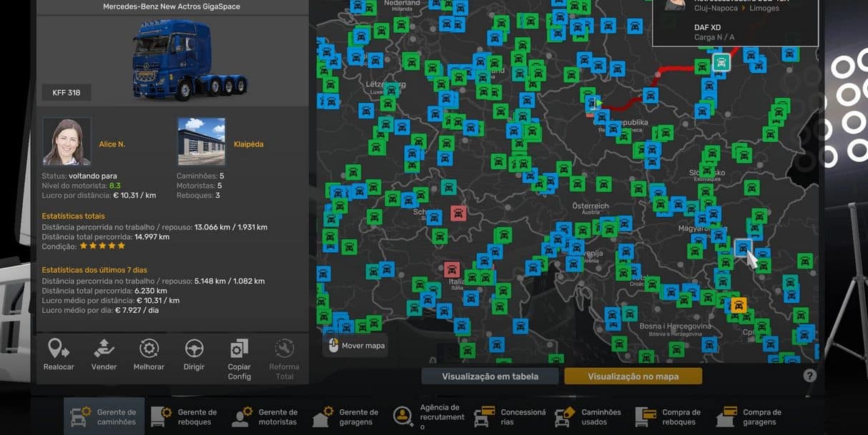Image resolution: width=868 pixels, height=435 pixels.
Task: Open Caminhões usados shop
Action: click(x=588, y=417)
